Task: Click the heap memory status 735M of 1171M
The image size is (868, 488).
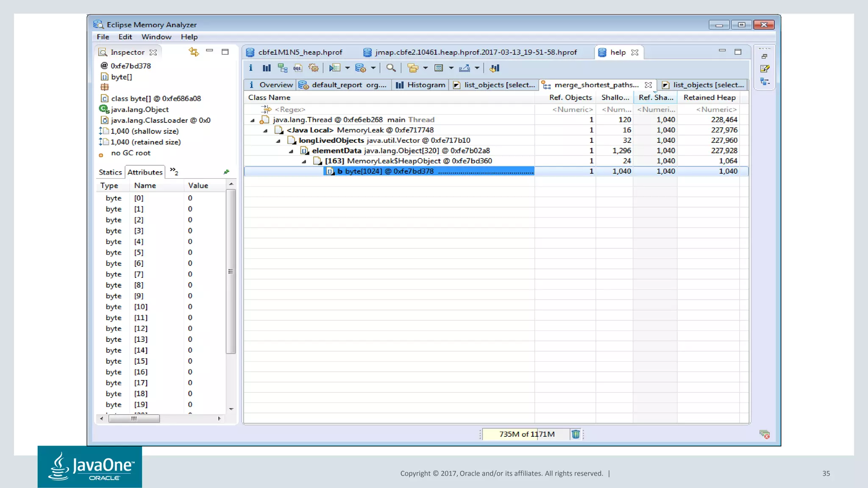Action: [x=526, y=434]
